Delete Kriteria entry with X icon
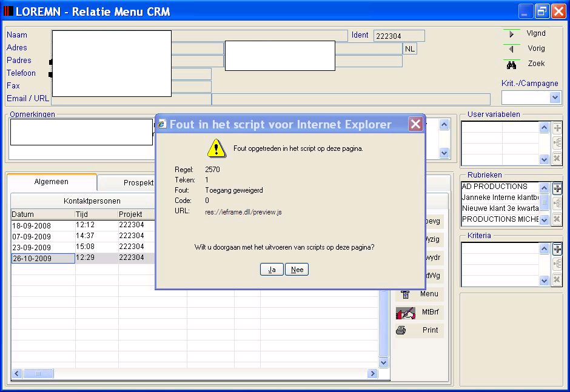This screenshot has width=570, height=392. [x=557, y=279]
